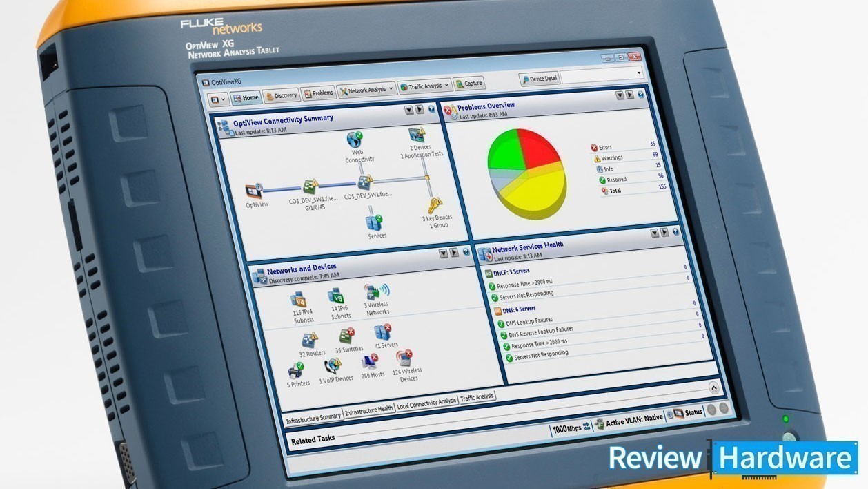
Task: Click help icon in Problems Overview panel
Action: [x=641, y=95]
